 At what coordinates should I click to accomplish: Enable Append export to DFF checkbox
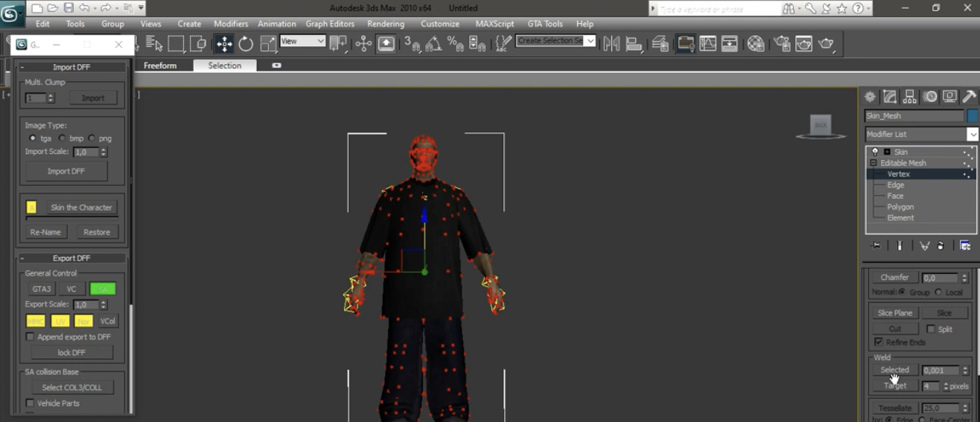[30, 337]
